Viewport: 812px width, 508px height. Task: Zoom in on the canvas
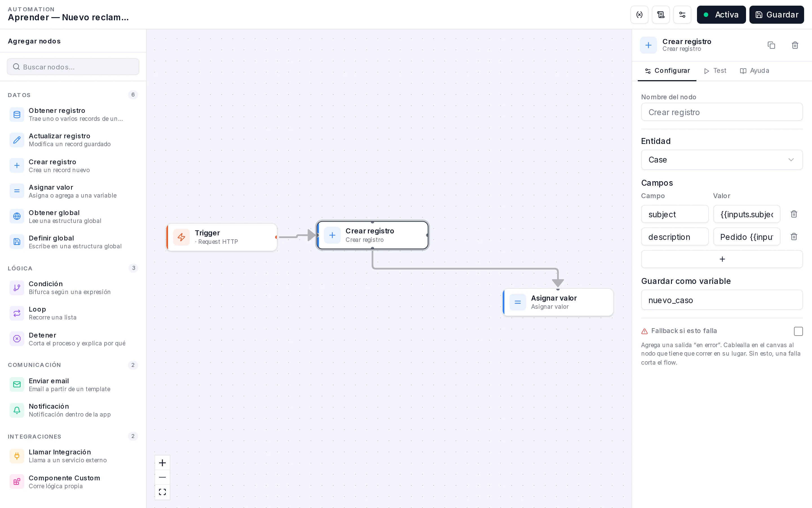[162, 463]
